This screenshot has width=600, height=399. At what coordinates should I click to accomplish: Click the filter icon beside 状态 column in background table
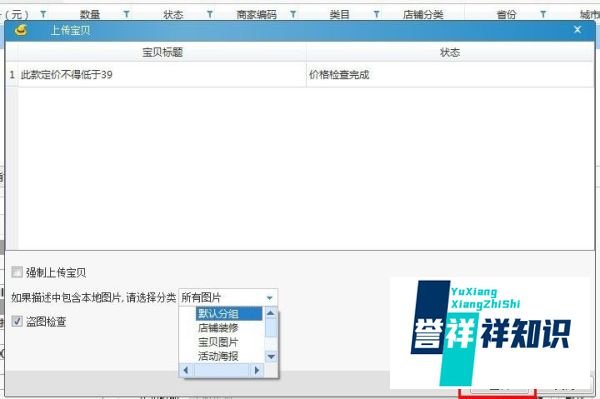[210, 15]
